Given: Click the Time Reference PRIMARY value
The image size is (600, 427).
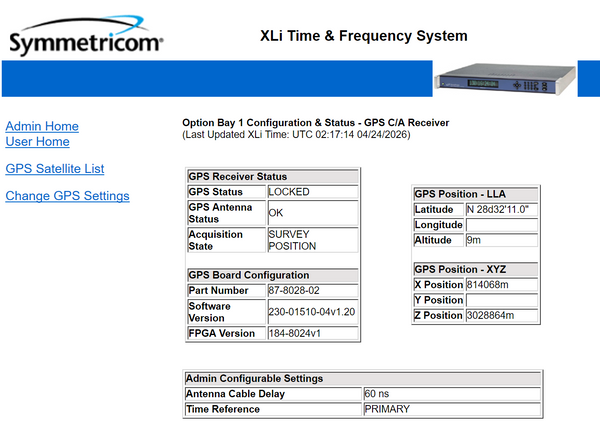Looking at the screenshot, I should point(451,409).
